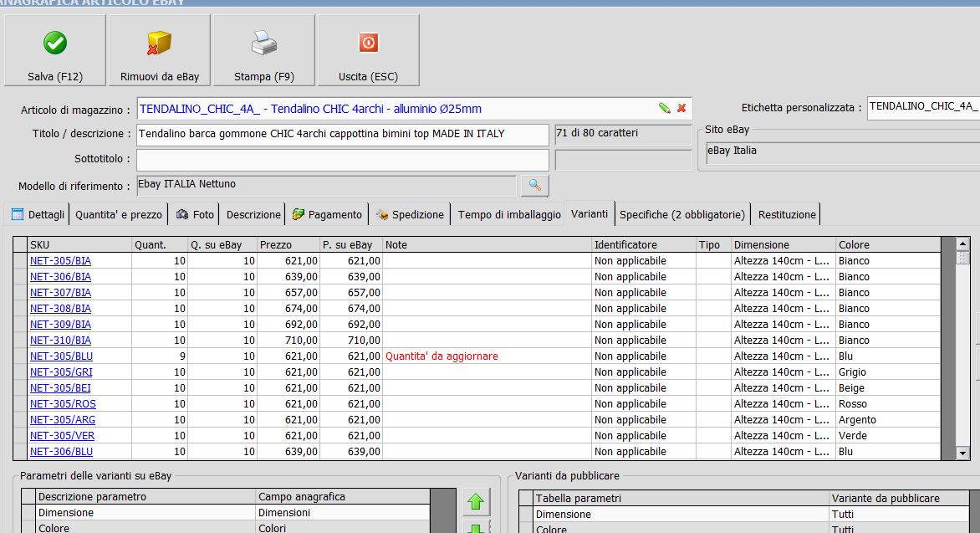
Task: Go to Specifiche (2 obbligatorie) tab
Action: point(681,214)
